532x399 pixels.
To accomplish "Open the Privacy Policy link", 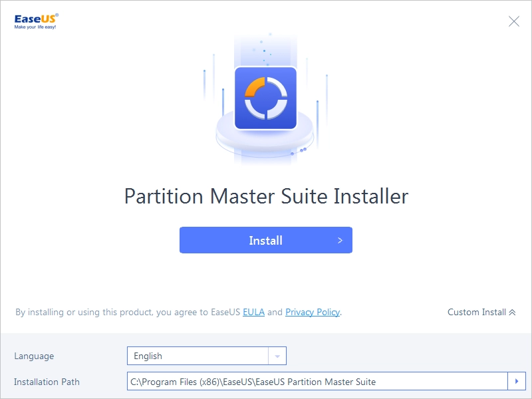I will [313, 312].
